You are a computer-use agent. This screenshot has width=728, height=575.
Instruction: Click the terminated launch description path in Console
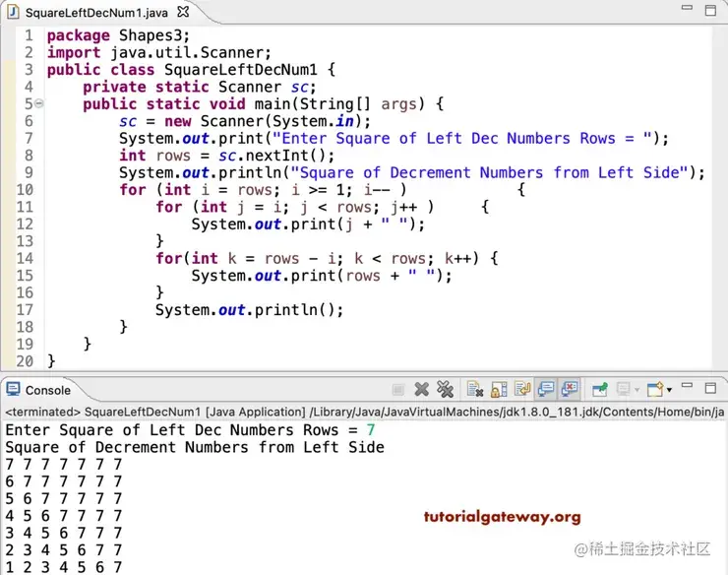point(364,413)
